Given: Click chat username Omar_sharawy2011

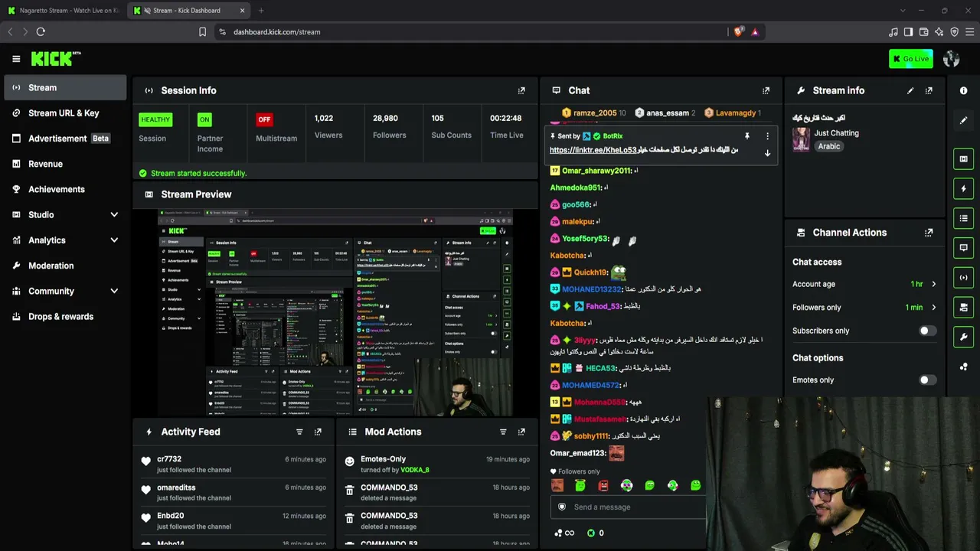Looking at the screenshot, I should (x=596, y=171).
